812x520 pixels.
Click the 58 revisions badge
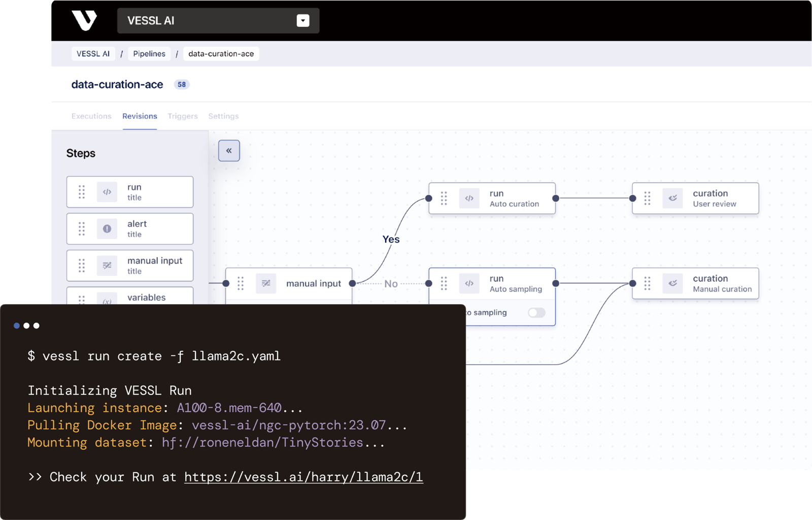182,84
